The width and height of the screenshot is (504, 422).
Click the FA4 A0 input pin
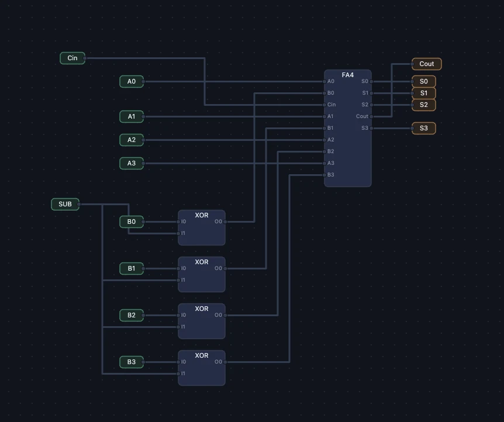(325, 82)
